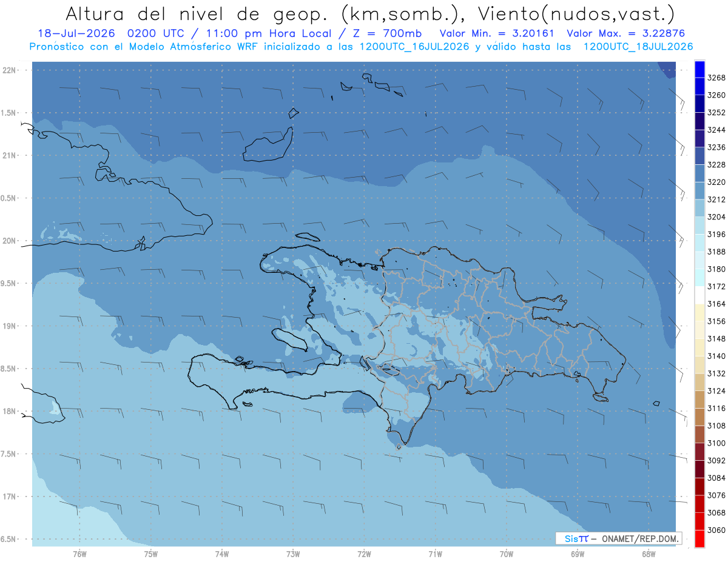Click the 3188 value on the color scale
The height and width of the screenshot is (562, 728).
[716, 252]
